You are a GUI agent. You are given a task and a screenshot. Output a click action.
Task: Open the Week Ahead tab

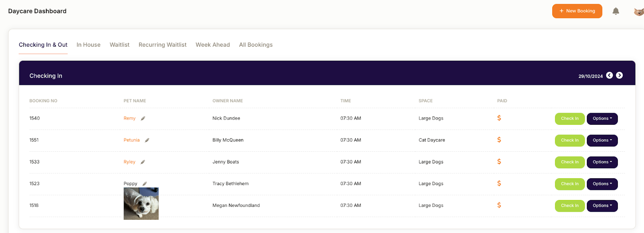pos(213,45)
